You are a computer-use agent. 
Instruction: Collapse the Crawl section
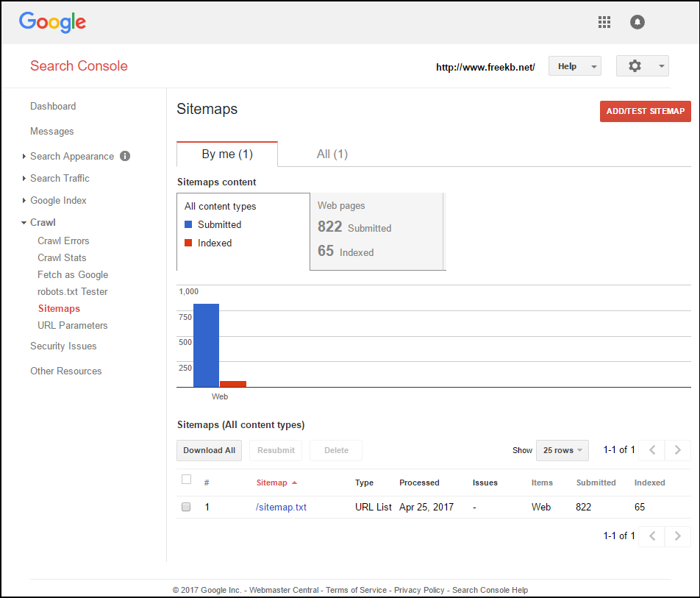[x=24, y=222]
